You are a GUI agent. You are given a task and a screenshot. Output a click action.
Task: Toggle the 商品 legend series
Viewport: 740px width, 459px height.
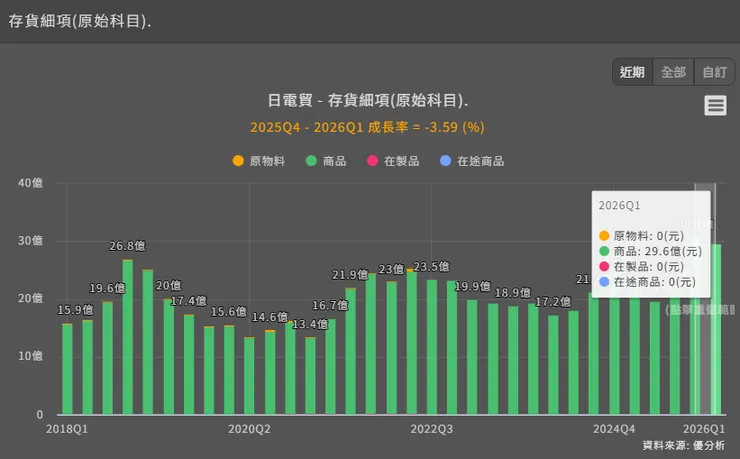(326, 161)
